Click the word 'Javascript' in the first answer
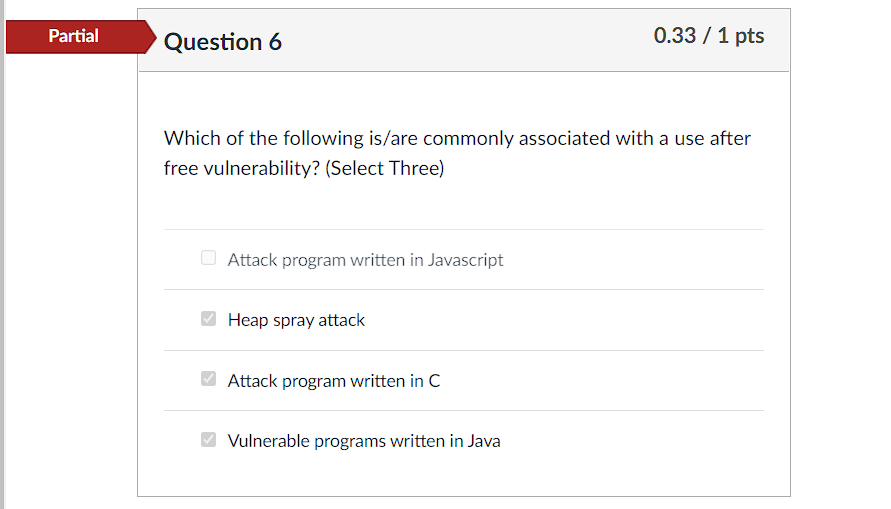 pos(465,260)
